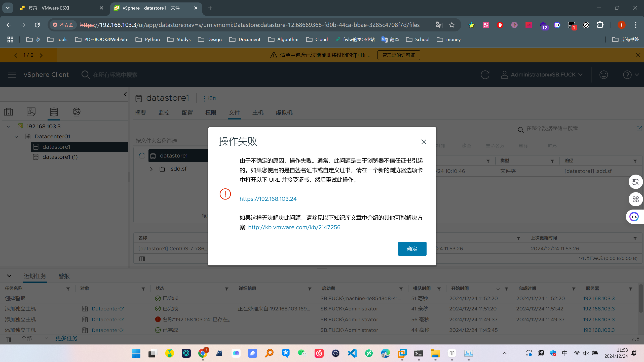
Task: Filter the 上次更新时间 column
Action: point(635,238)
